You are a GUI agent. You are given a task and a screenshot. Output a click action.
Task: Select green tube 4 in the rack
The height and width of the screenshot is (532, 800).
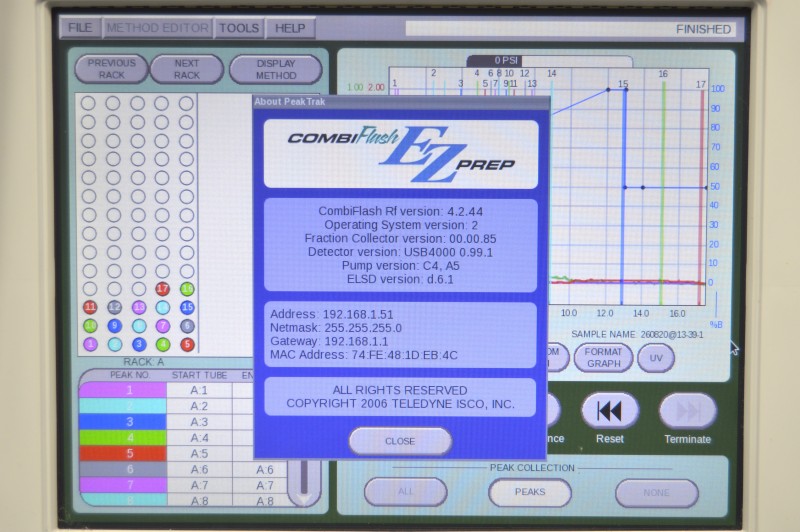coord(163,344)
